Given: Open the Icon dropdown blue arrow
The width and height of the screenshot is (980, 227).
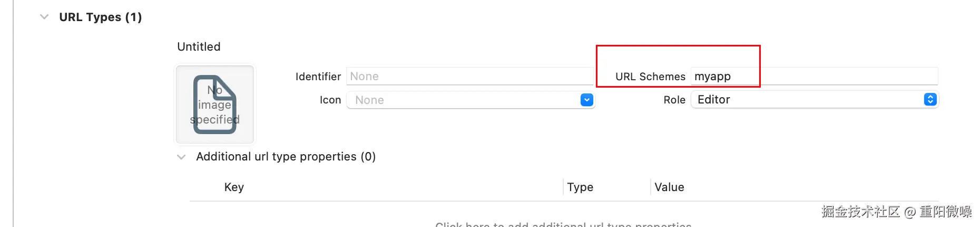Looking at the screenshot, I should click(586, 100).
